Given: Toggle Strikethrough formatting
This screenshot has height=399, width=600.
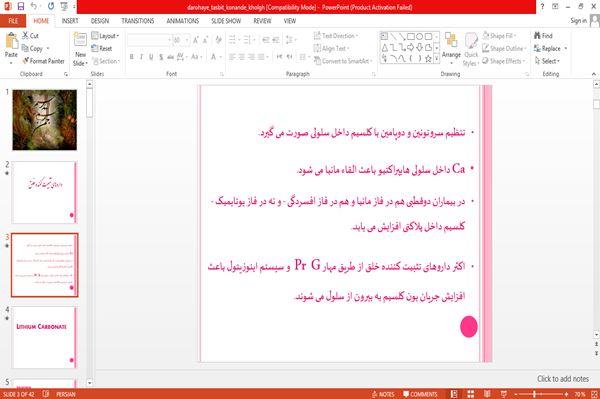Looking at the screenshot, I should pos(170,57).
